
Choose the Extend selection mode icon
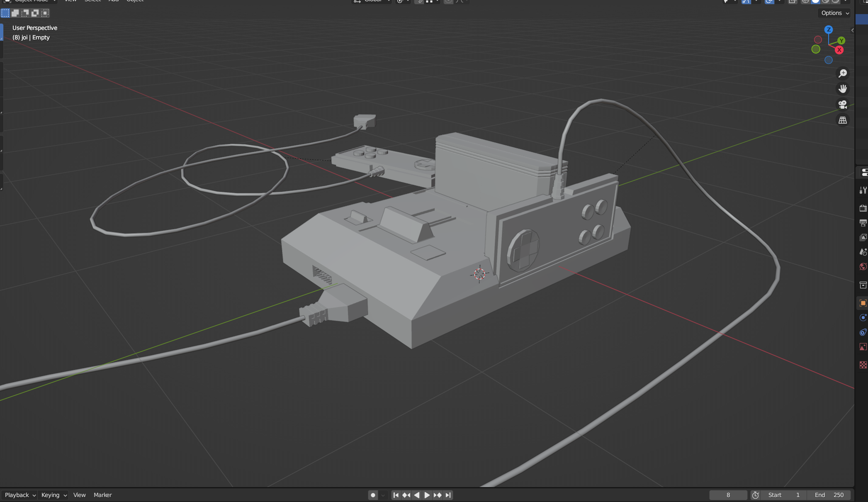point(15,13)
